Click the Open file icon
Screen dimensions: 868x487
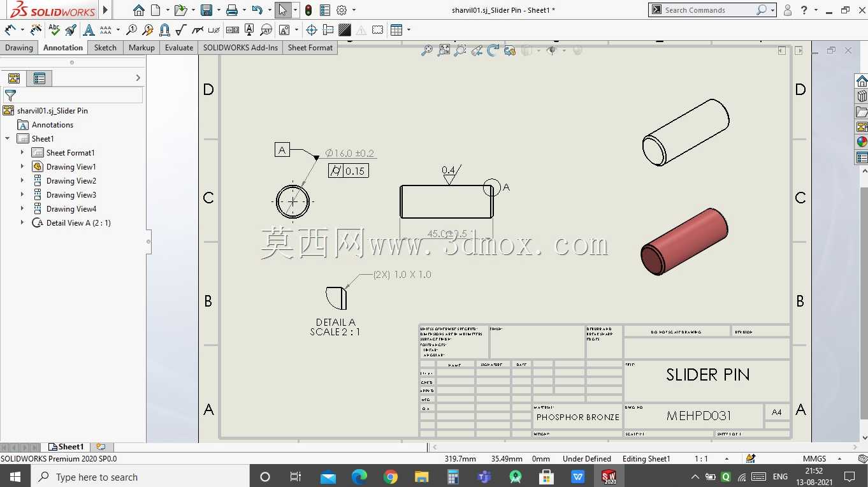click(x=180, y=10)
